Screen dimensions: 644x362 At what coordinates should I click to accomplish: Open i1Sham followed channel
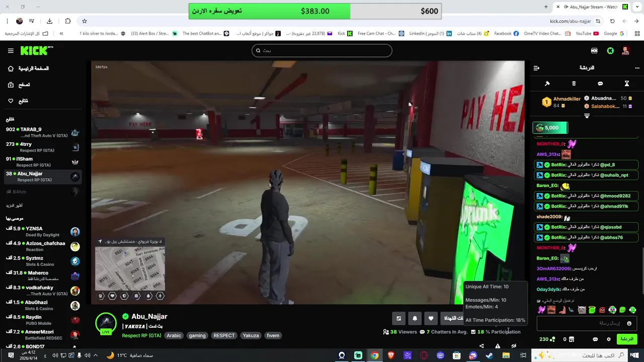click(42, 162)
